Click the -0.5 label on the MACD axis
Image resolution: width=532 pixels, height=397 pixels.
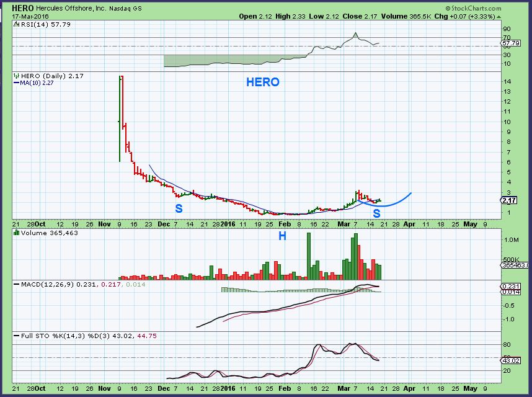pyautogui.click(x=509, y=305)
